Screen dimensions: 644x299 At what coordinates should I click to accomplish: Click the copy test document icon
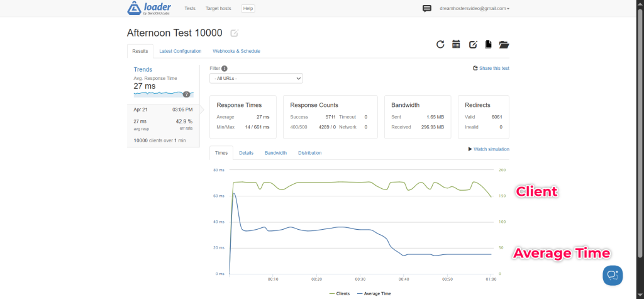488,44
